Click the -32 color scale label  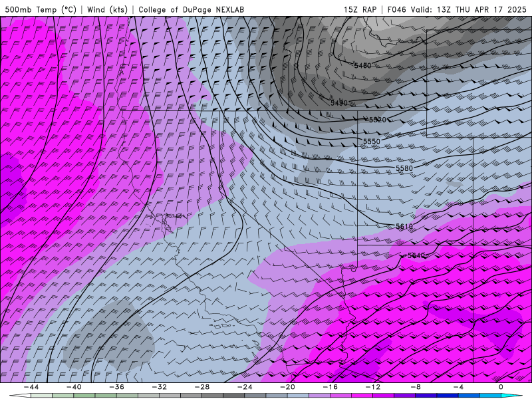159,387
